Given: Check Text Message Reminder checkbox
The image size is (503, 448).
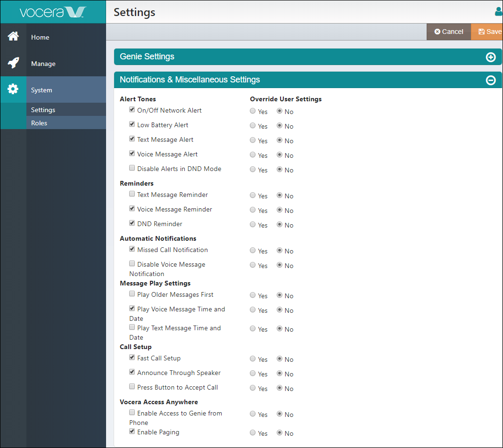Looking at the screenshot, I should [132, 194].
